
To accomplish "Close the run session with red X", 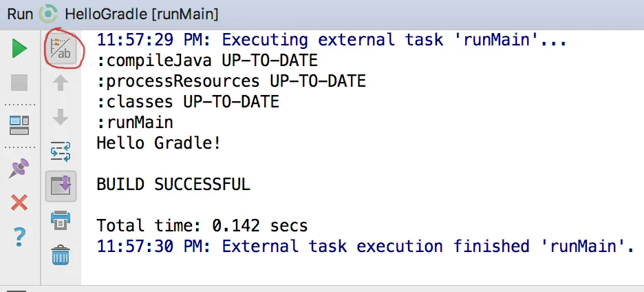I will (19, 202).
